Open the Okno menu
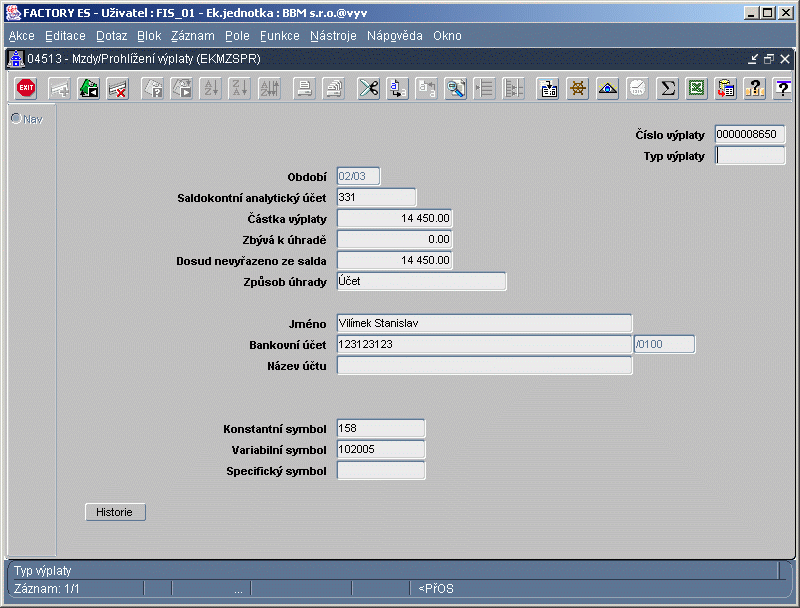 point(447,36)
